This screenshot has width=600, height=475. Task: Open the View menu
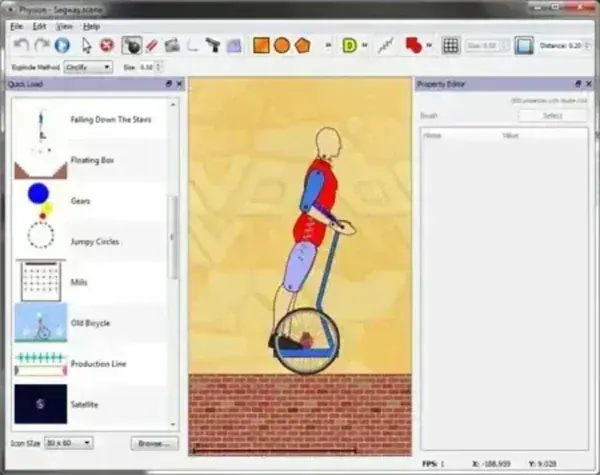(x=64, y=26)
